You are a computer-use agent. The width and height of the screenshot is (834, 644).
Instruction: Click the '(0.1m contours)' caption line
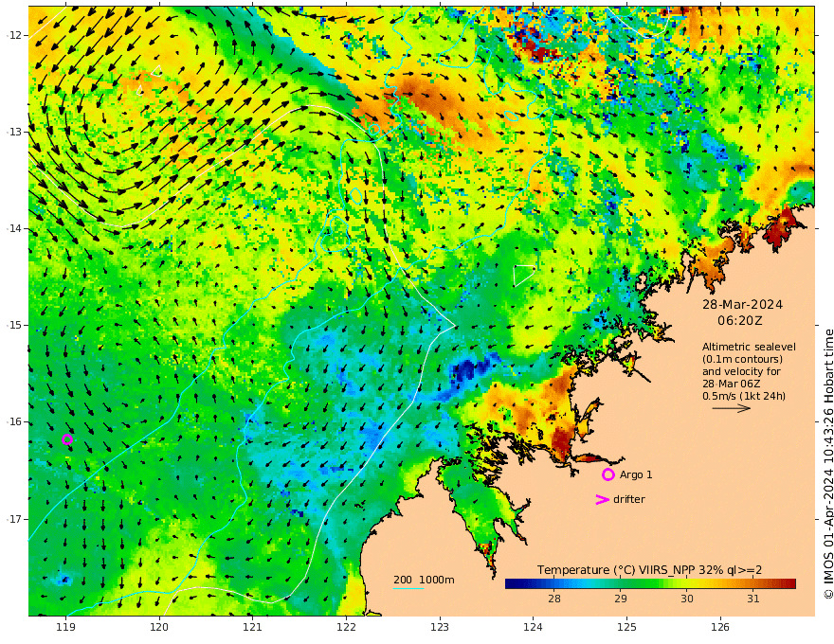(742, 359)
